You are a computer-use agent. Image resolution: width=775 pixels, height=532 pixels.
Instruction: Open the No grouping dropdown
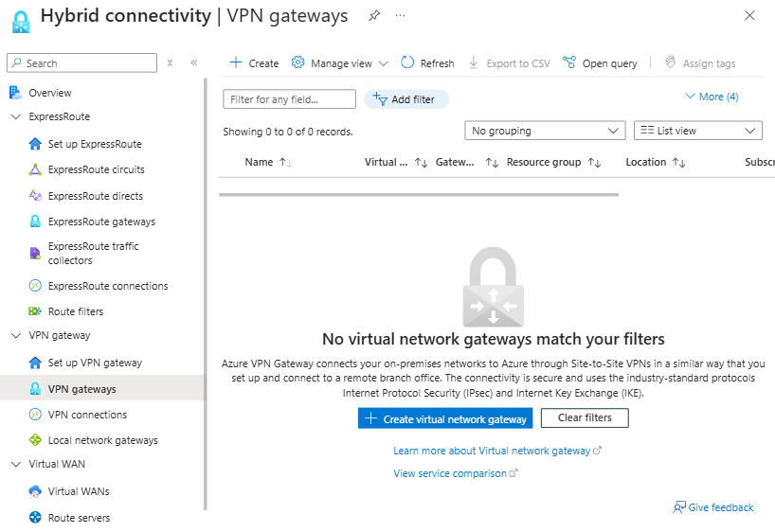tap(545, 131)
